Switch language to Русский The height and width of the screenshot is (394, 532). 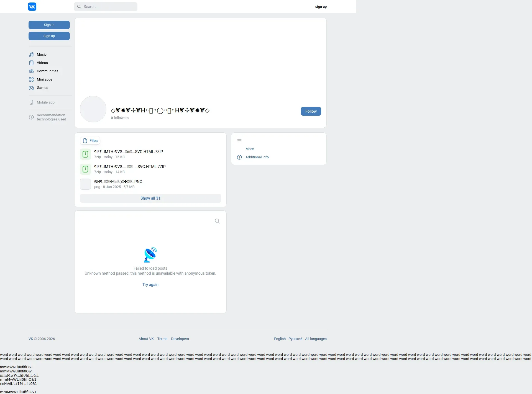tap(295, 339)
